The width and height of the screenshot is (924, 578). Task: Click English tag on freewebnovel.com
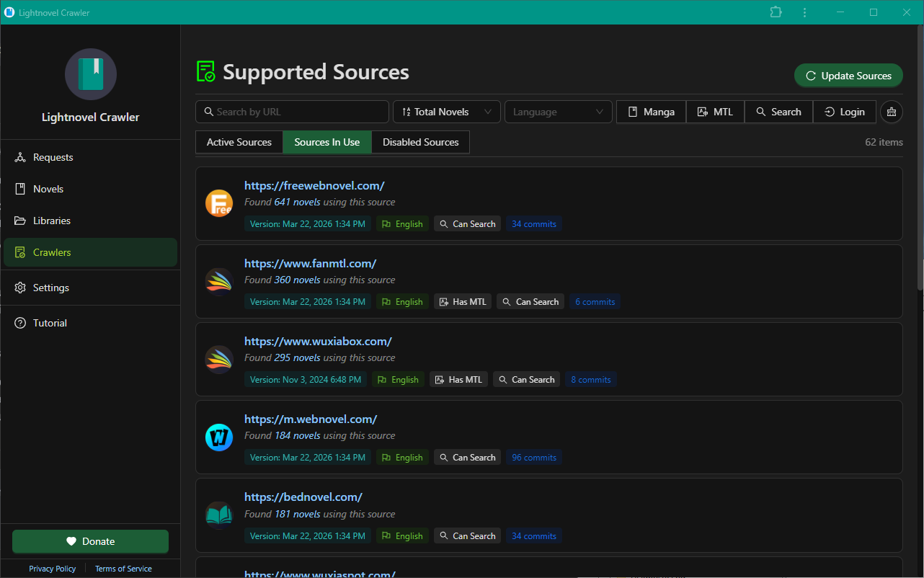tap(402, 224)
